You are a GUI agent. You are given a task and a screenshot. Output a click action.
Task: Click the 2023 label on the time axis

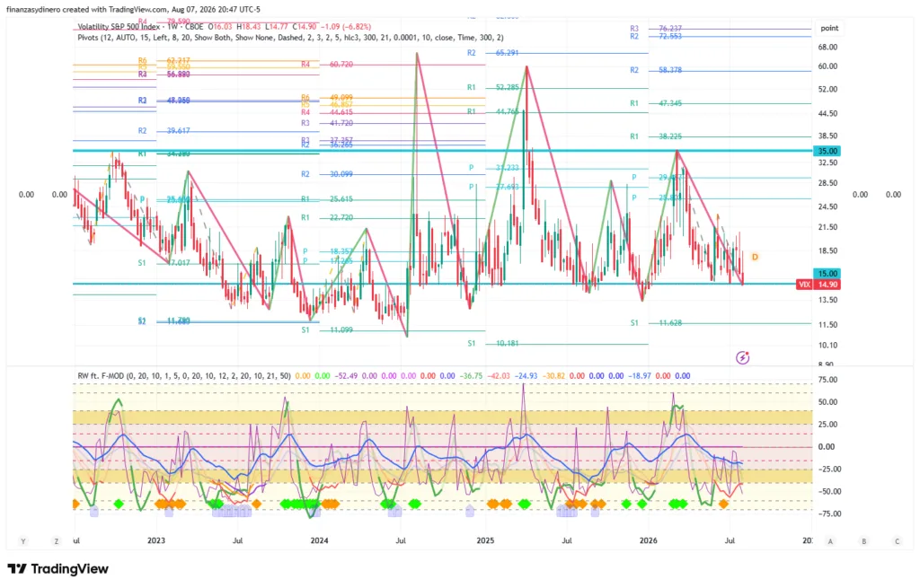coord(156,540)
